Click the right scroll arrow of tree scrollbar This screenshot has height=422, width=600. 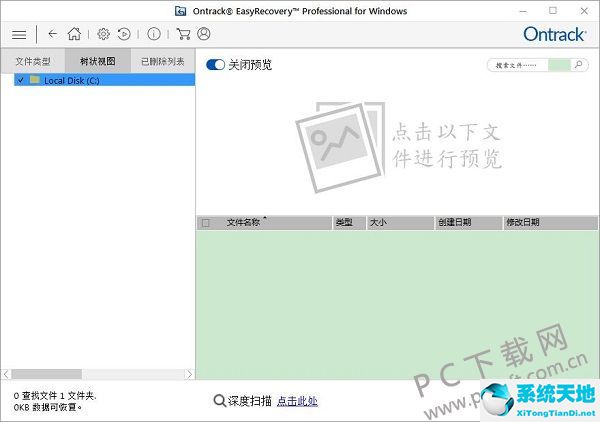[189, 374]
